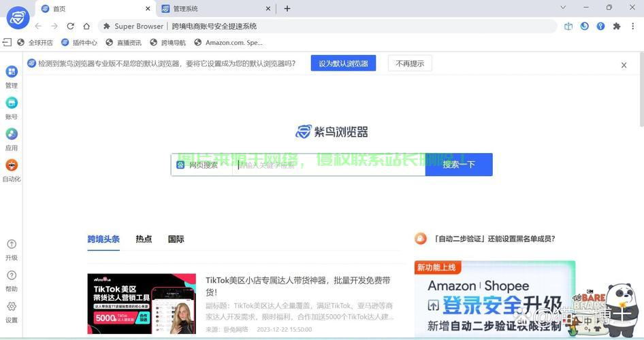644x340 pixels.
Task: Open the Amazon Shopee 登录安全升级 banner
Action: point(495,298)
